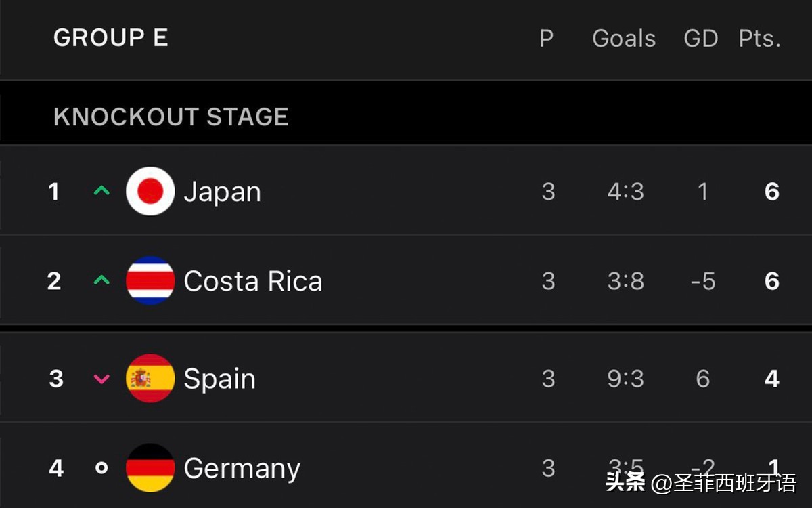Click Japan's green up-arrow indicator
The image size is (812, 508).
click(x=101, y=192)
